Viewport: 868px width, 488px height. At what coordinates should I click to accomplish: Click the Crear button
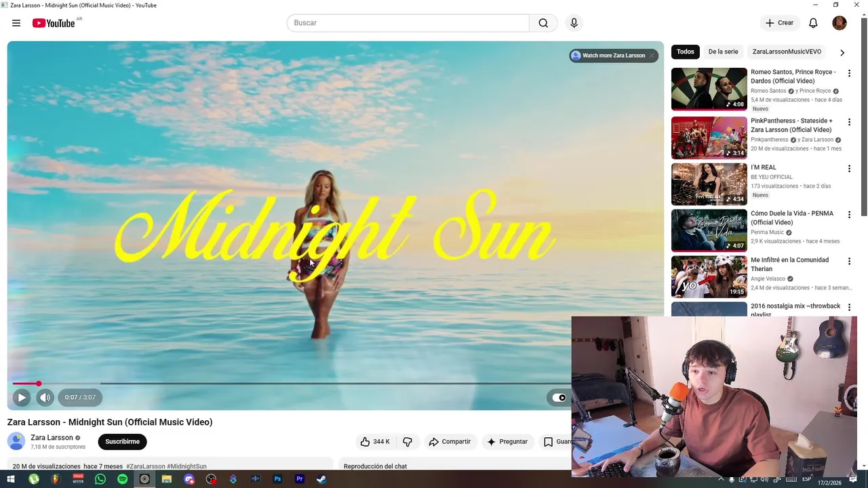[779, 23]
